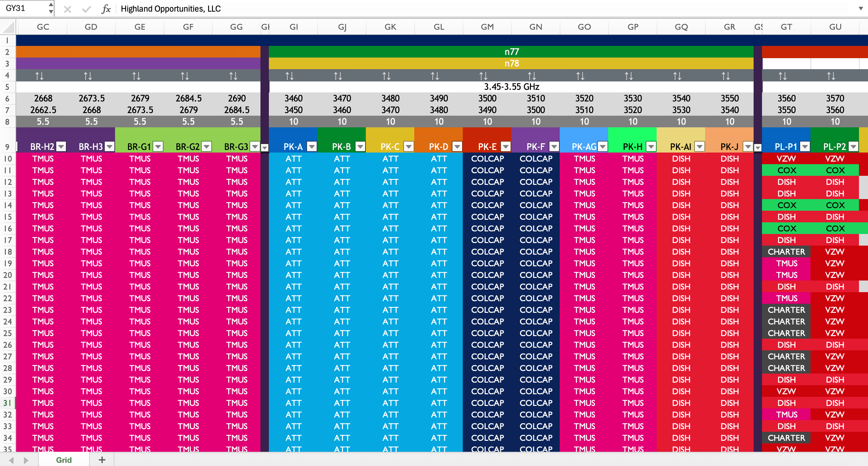Open the PK-B filter dropdown
868x466 pixels.
(x=361, y=147)
